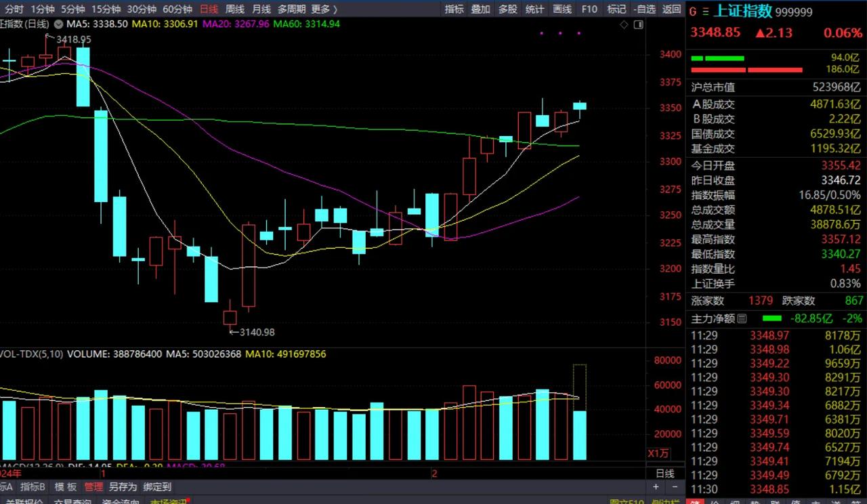Image resolution: width=867 pixels, height=504 pixels.
Task: Click the red G icon beside 上证指数
Action: coord(693,11)
